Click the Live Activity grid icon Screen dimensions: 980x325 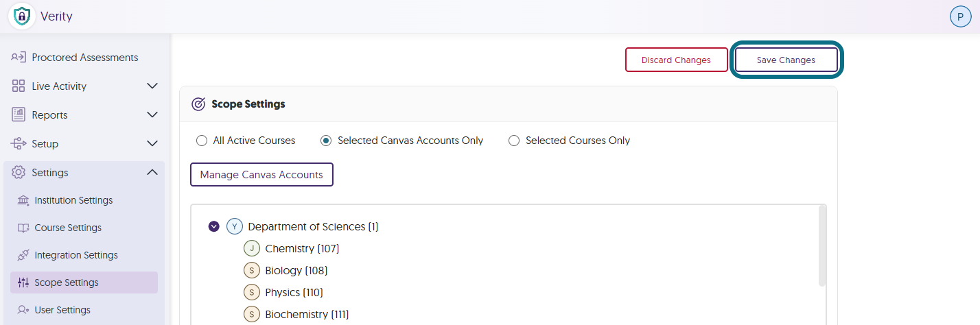pyautogui.click(x=19, y=86)
